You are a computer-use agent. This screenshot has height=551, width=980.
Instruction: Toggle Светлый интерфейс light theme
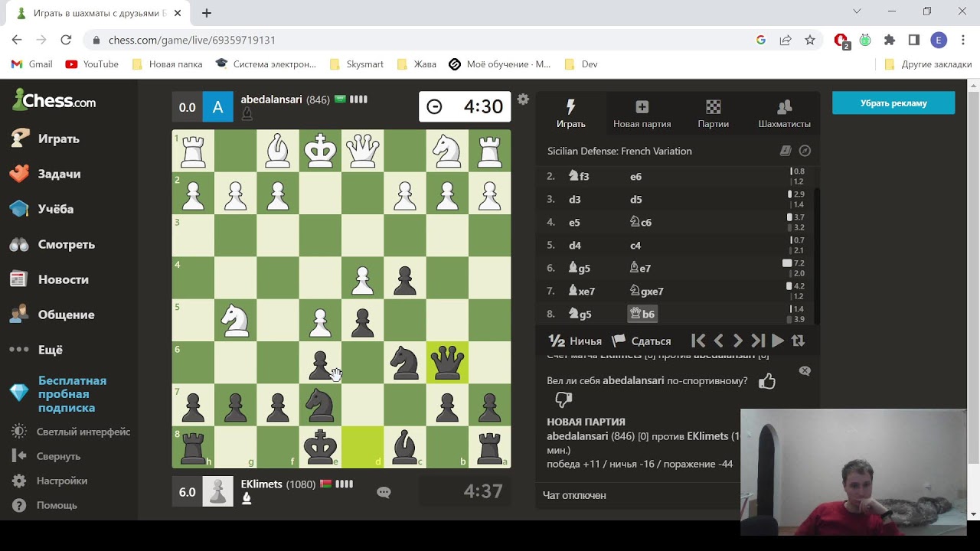coord(70,432)
